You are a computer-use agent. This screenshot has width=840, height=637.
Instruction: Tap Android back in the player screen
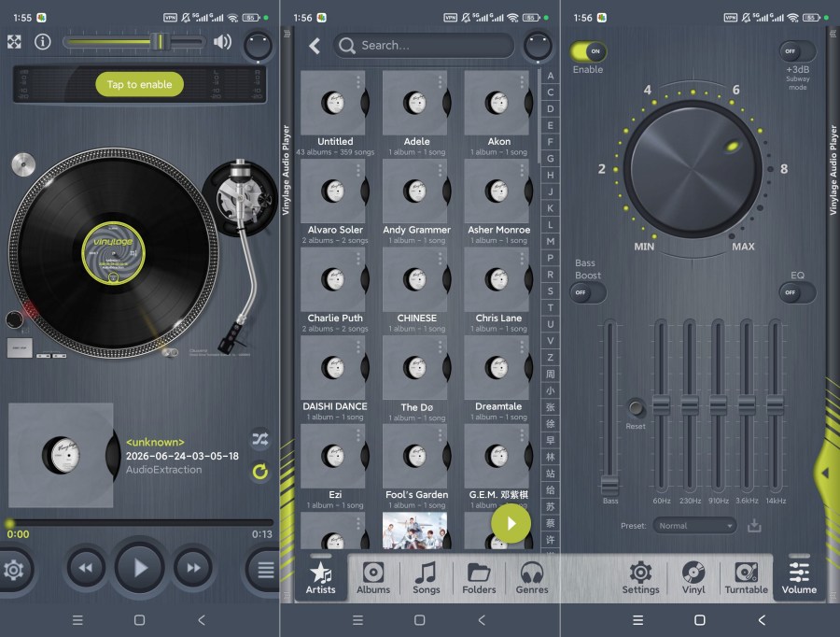[x=202, y=620]
